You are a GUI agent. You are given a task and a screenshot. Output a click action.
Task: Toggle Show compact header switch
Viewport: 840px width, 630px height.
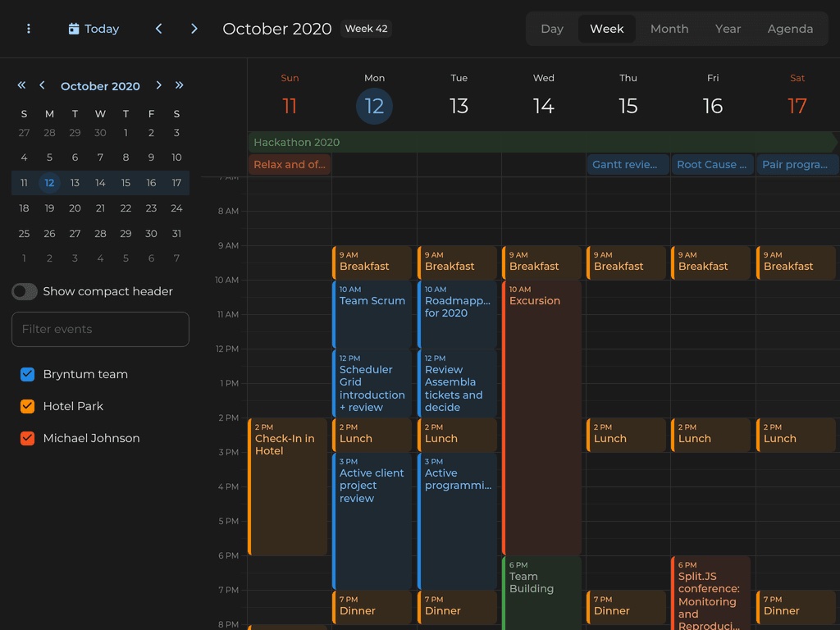(x=25, y=291)
